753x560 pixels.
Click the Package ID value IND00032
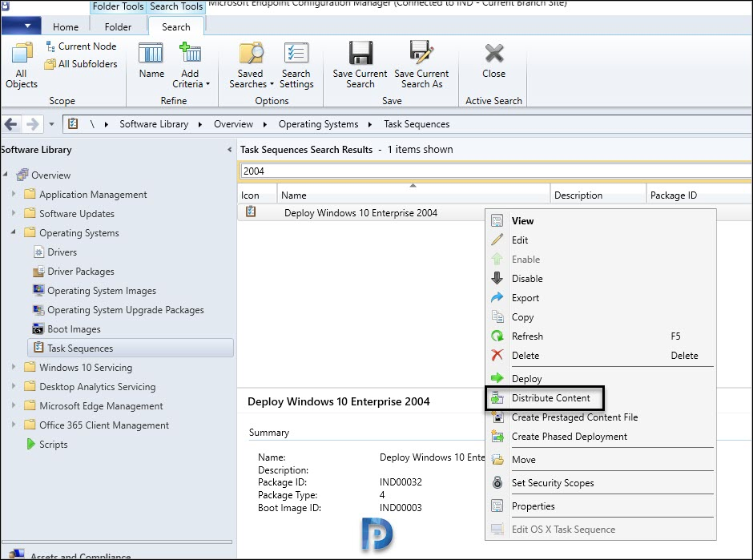[401, 482]
